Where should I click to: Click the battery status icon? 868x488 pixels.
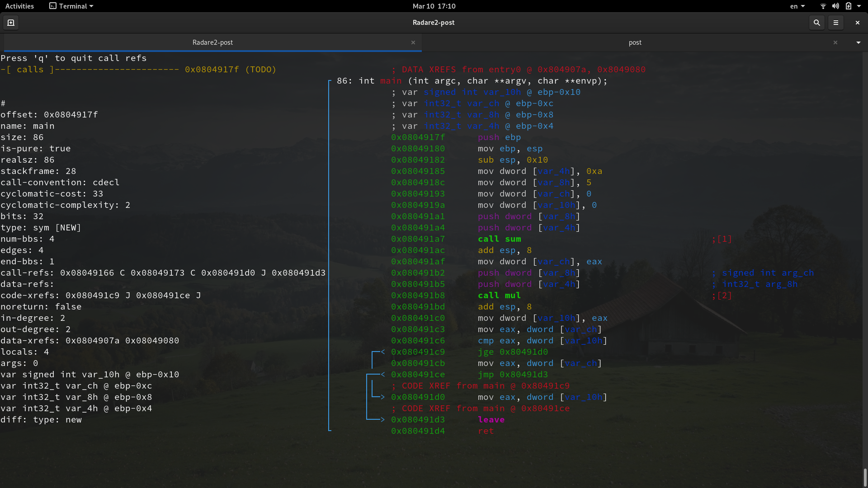(x=848, y=6)
